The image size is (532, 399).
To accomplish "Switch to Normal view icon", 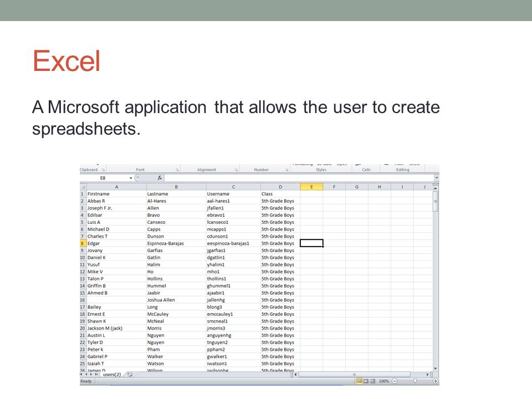I will tap(359, 381).
